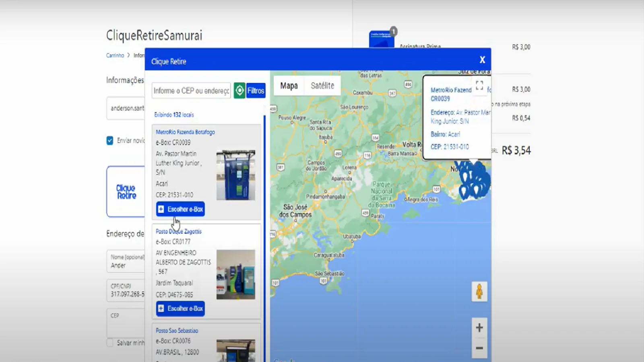The image size is (644, 362).
Task: Click the Posto Duque Zagottis photo
Action: coord(235,274)
